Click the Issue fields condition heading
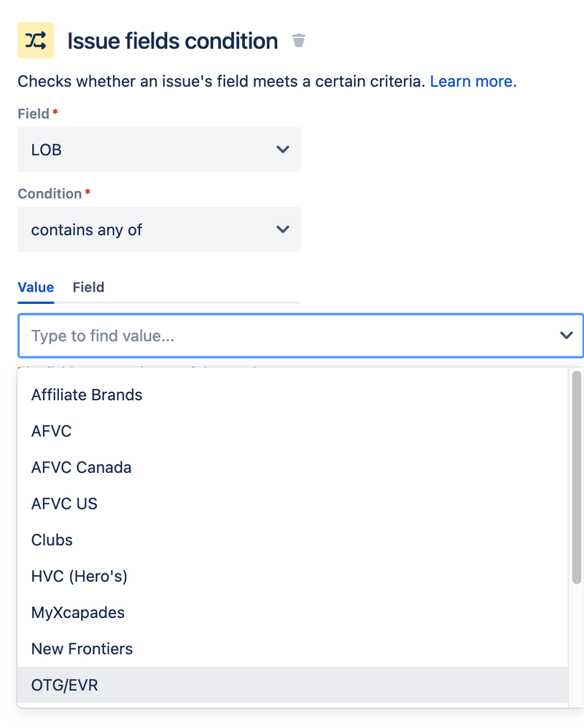Image resolution: width=584 pixels, height=728 pixels. coord(172,41)
